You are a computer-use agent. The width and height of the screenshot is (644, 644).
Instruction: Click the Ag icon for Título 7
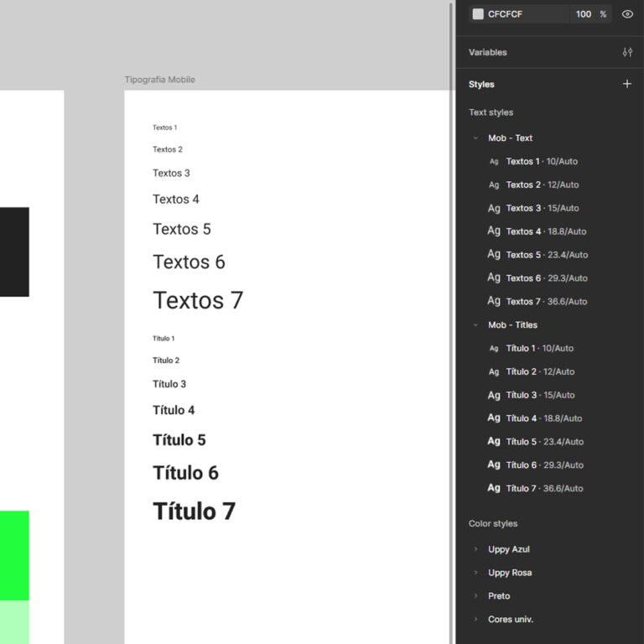[x=494, y=488]
